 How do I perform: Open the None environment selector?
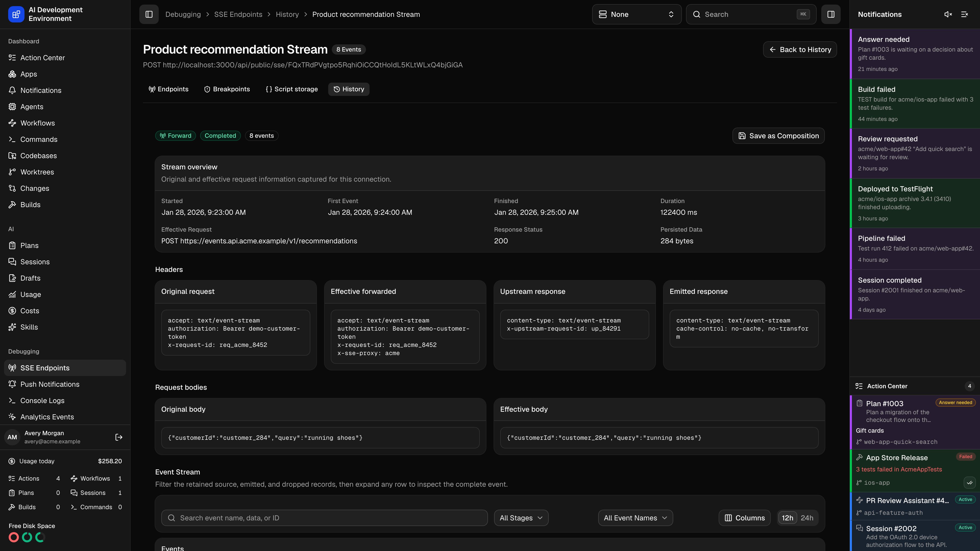coord(636,15)
